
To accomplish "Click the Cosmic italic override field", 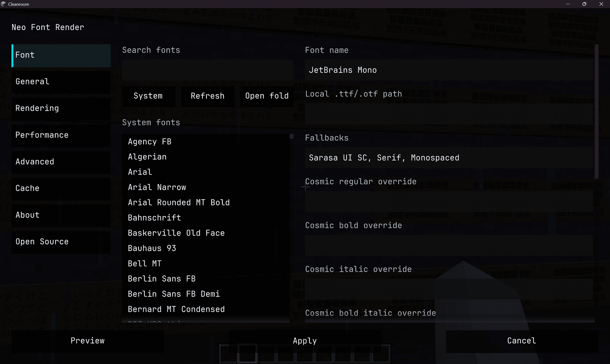I will click(x=449, y=289).
